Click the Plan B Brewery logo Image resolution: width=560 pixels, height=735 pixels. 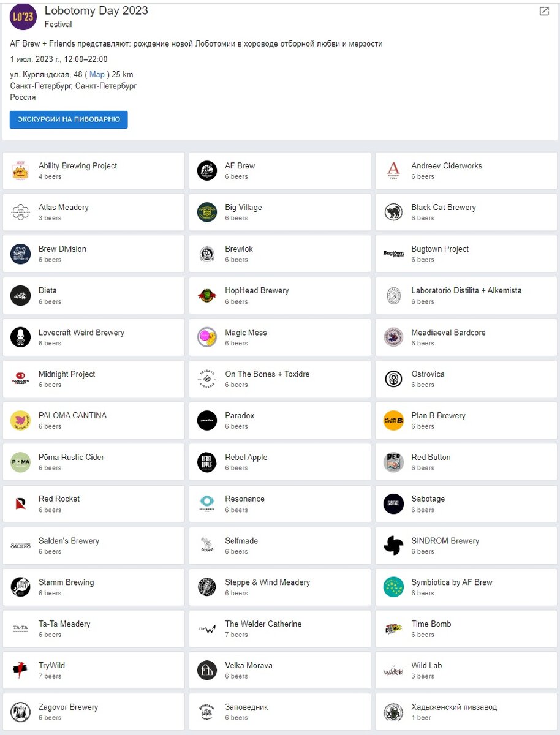point(393,421)
